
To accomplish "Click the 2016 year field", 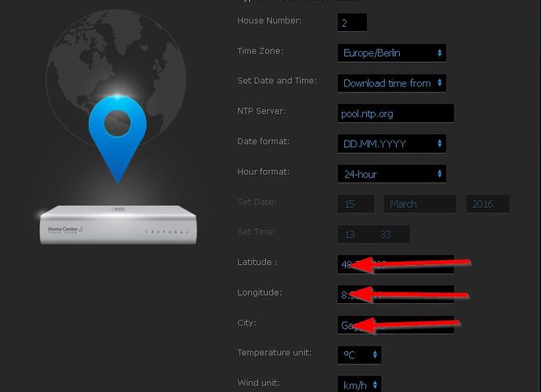I will [488, 204].
